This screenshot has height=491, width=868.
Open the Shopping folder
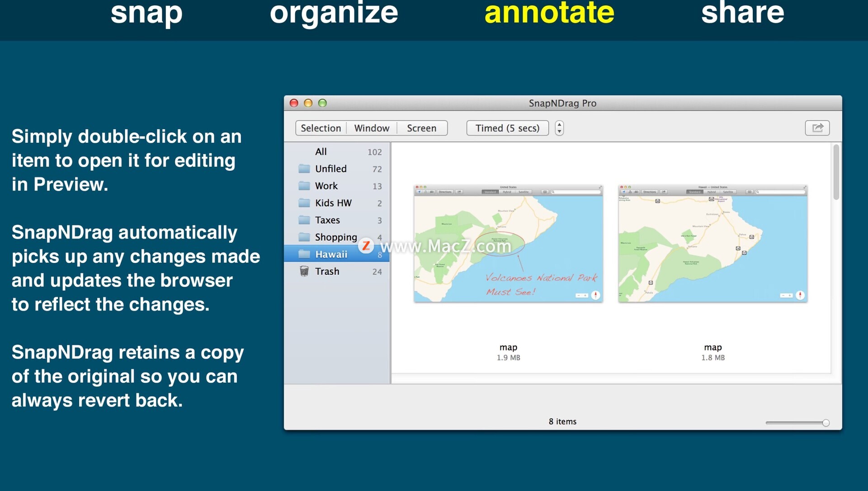(x=337, y=237)
